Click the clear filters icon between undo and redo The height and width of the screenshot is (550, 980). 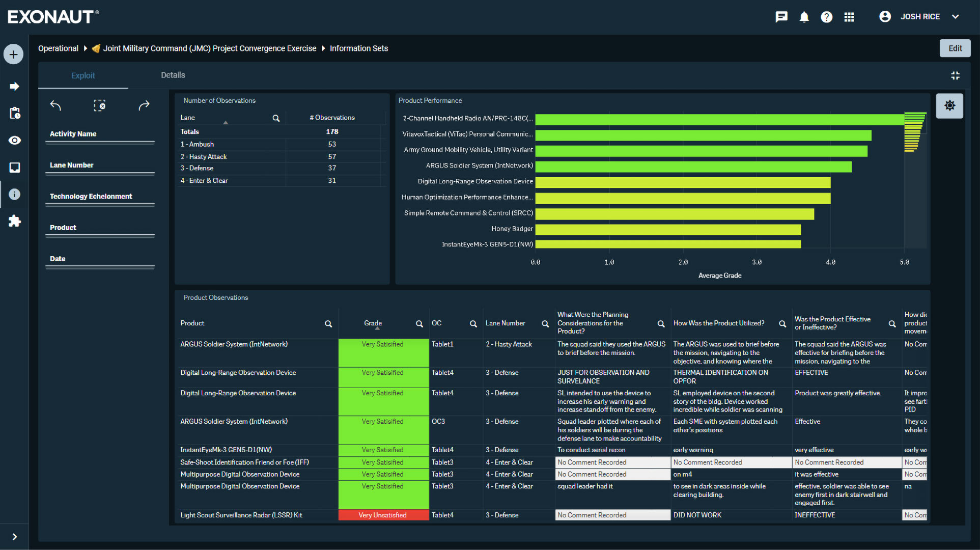tap(100, 105)
